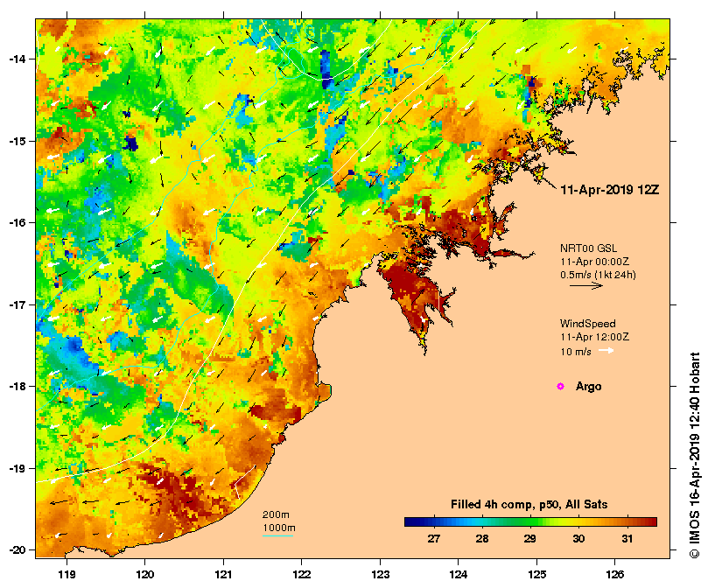Click the color bar value 30
Screen dimensions: 708x588
click(x=578, y=538)
